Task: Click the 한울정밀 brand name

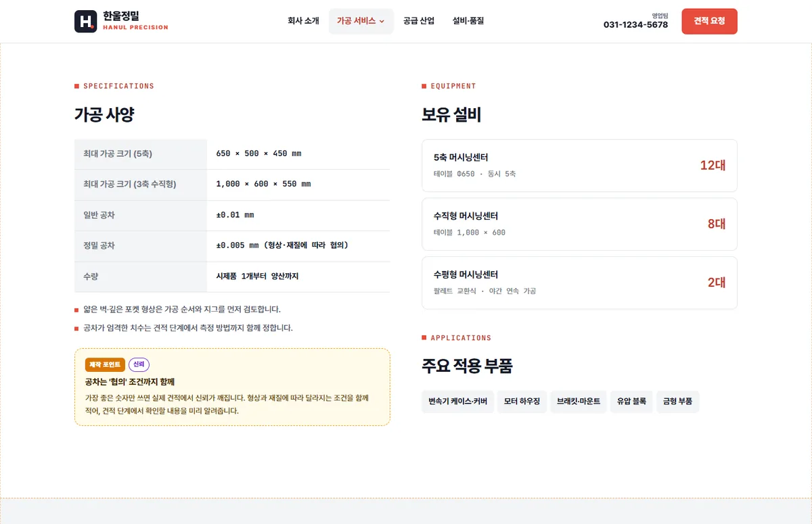Action: point(122,16)
